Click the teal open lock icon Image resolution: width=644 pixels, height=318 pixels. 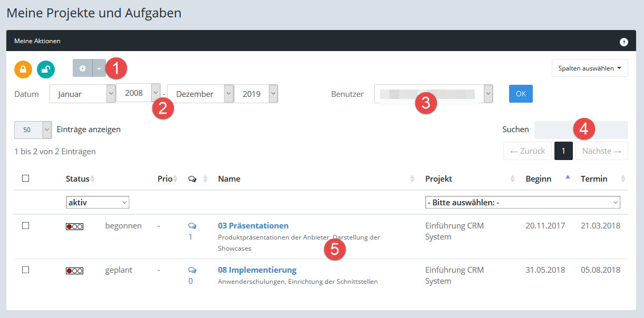pyautogui.click(x=46, y=69)
